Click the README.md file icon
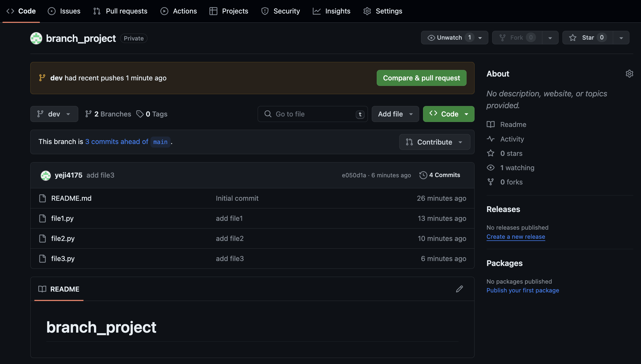 pos(42,198)
